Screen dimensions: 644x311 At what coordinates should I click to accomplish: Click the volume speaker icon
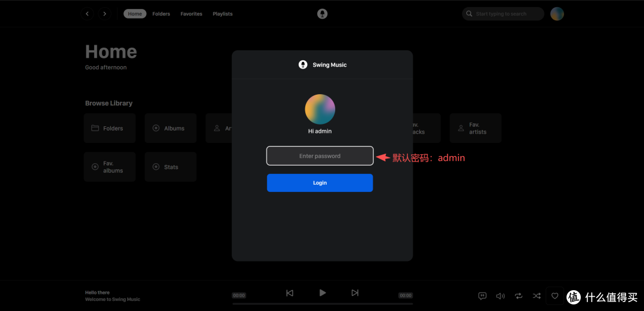pos(500,296)
